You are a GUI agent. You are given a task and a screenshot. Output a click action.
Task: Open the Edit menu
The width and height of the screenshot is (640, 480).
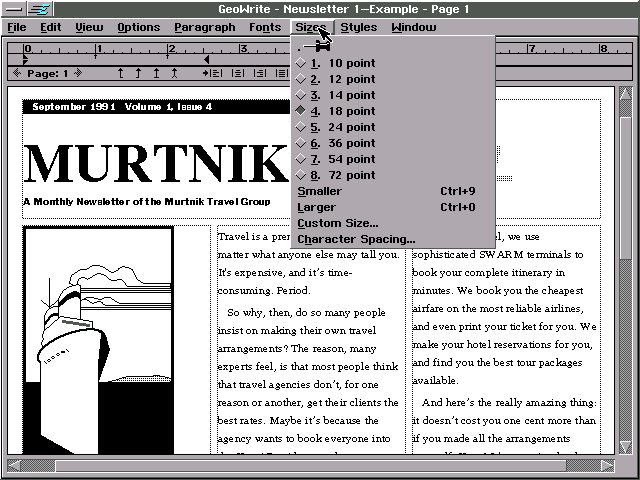(x=51, y=27)
